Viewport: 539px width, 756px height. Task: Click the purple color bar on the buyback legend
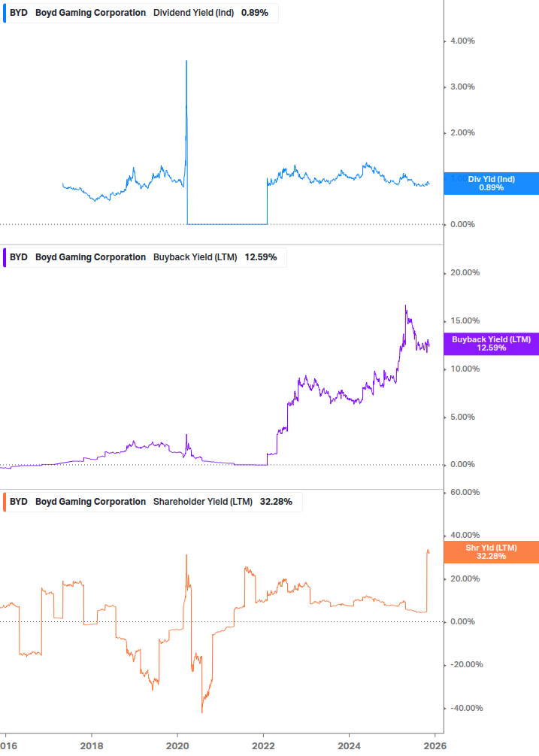5,257
